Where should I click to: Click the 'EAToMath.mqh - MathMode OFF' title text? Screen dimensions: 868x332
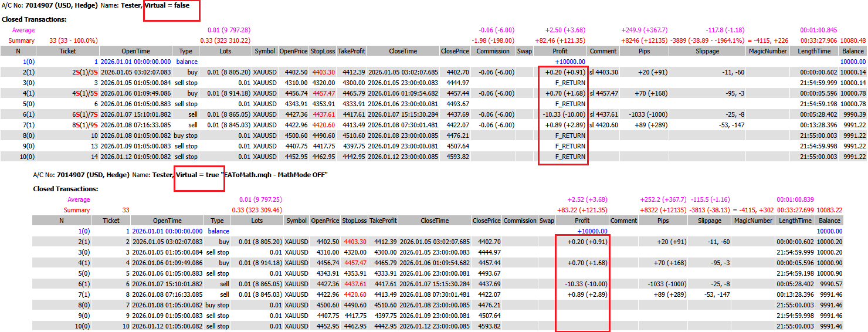point(273,175)
